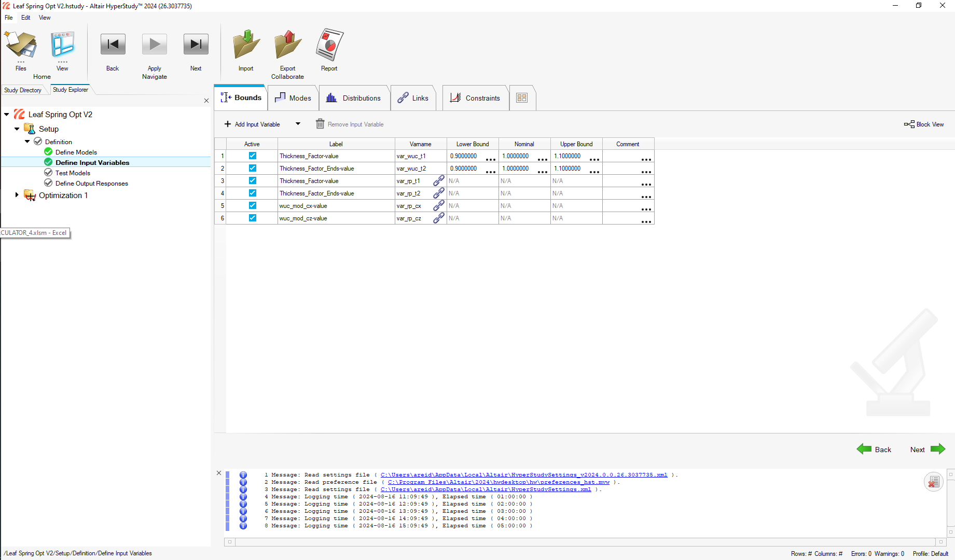Open the View menu
Image resolution: width=955 pixels, height=560 pixels.
[45, 18]
